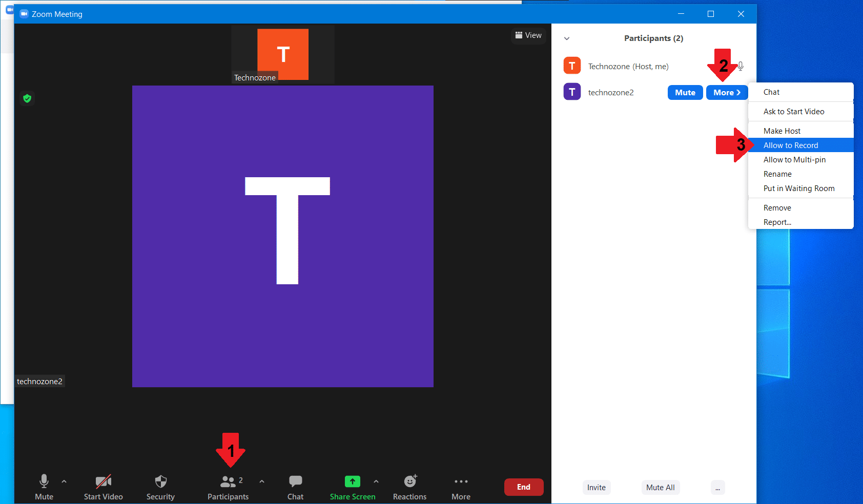Select the Technozone (Host, me) name
The width and height of the screenshot is (863, 504).
[628, 67]
